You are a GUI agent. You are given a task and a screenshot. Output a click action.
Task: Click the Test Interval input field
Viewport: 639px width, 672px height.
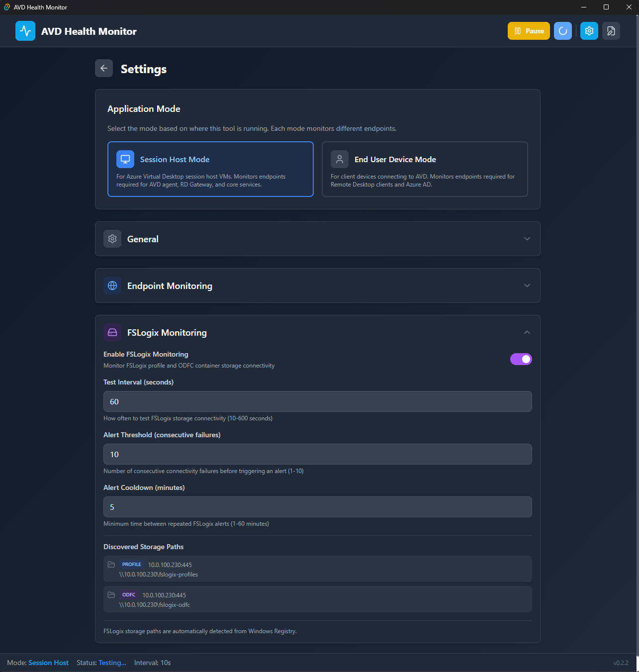coord(317,401)
